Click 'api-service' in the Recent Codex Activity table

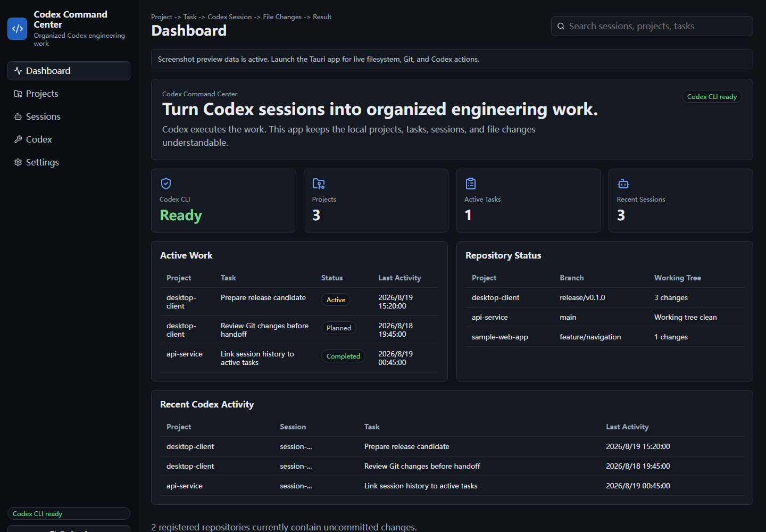[184, 486]
